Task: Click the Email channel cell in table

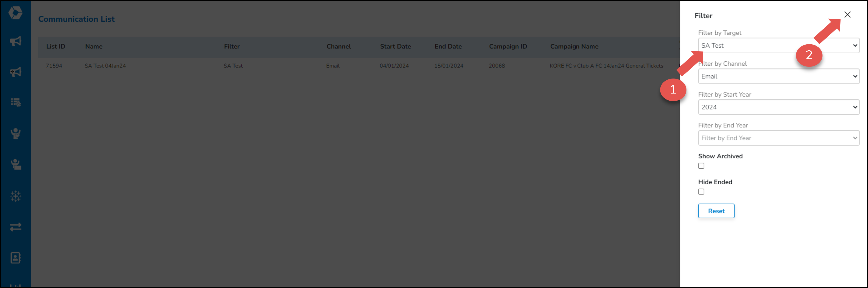Action: tap(333, 66)
